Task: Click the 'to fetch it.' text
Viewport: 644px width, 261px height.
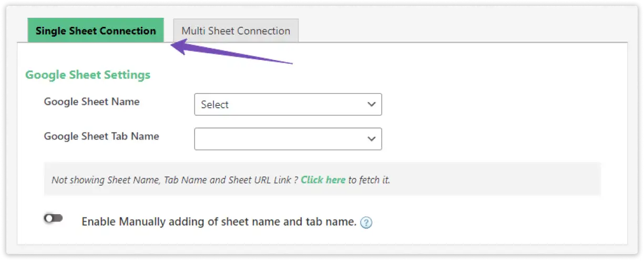Action: pyautogui.click(x=369, y=180)
